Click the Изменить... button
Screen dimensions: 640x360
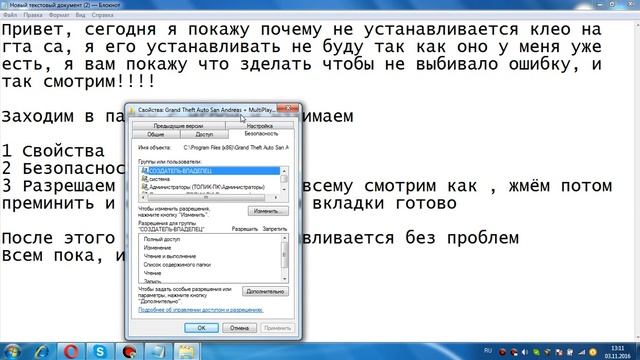tap(268, 211)
